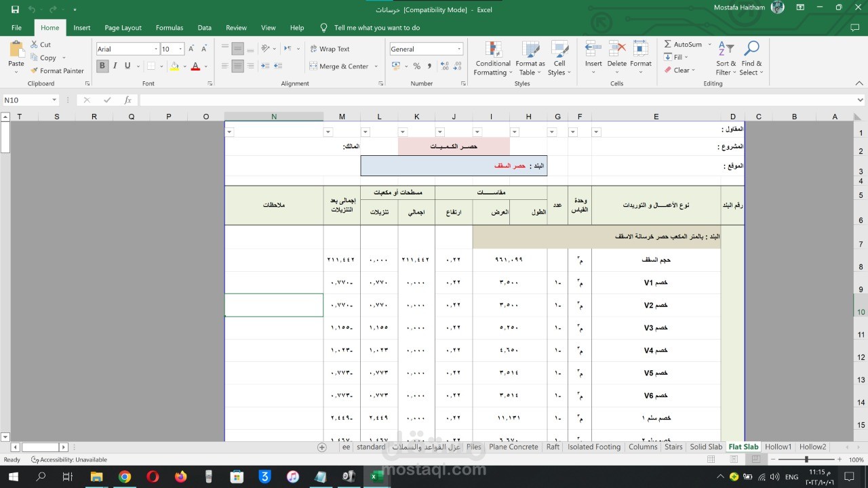
Task: Click Increase Decimal in Number group
Action: coord(445,66)
